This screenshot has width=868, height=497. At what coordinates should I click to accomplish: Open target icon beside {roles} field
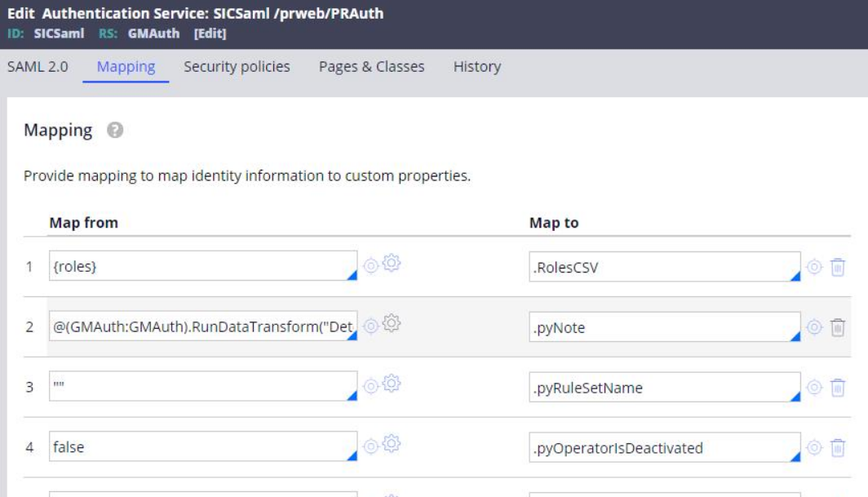coord(371,266)
